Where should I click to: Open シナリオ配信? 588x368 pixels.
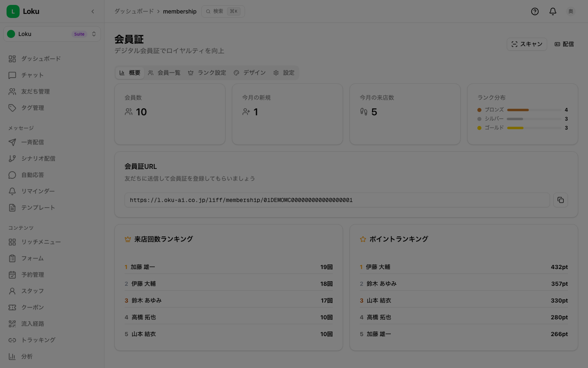(52, 159)
